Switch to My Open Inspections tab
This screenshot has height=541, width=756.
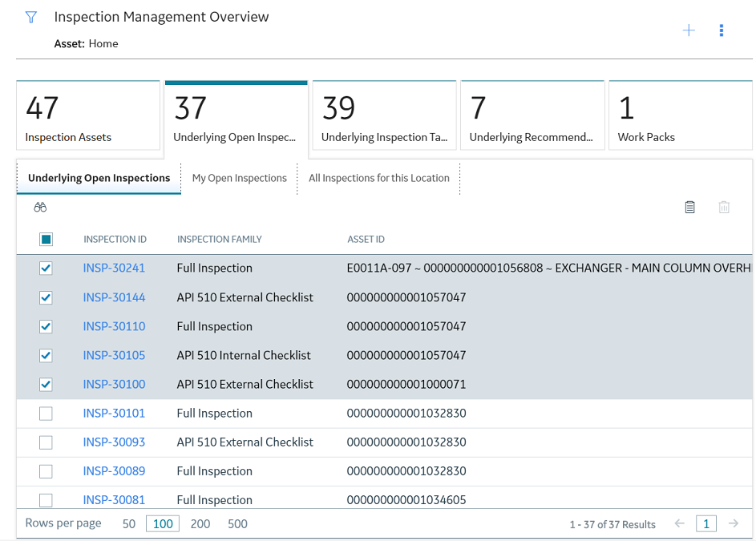point(239,178)
